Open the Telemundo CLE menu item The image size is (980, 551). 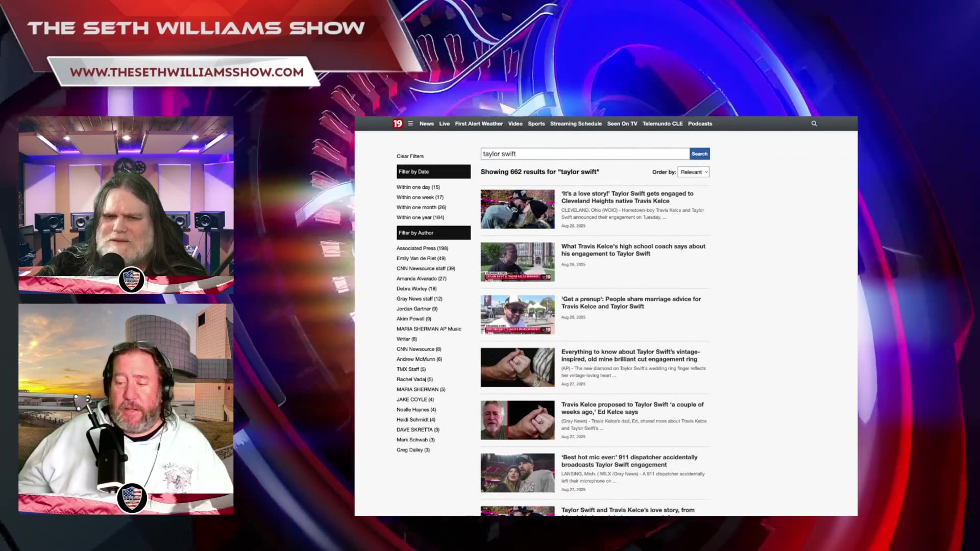pyautogui.click(x=663, y=124)
